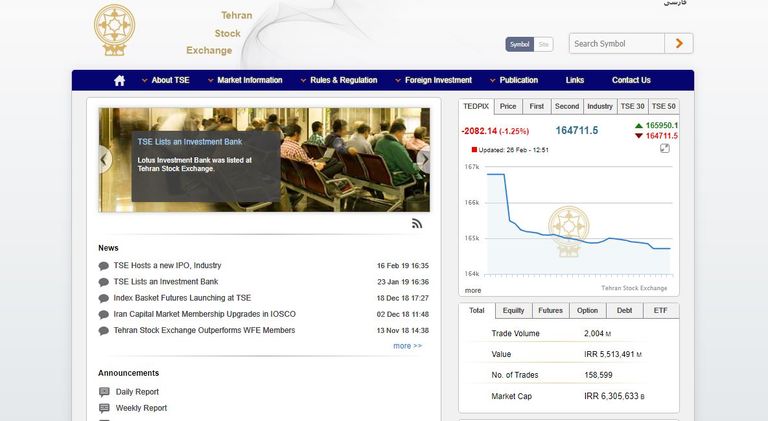The height and width of the screenshot is (421, 768).
Task: Select the Second market index tab
Action: tap(567, 106)
